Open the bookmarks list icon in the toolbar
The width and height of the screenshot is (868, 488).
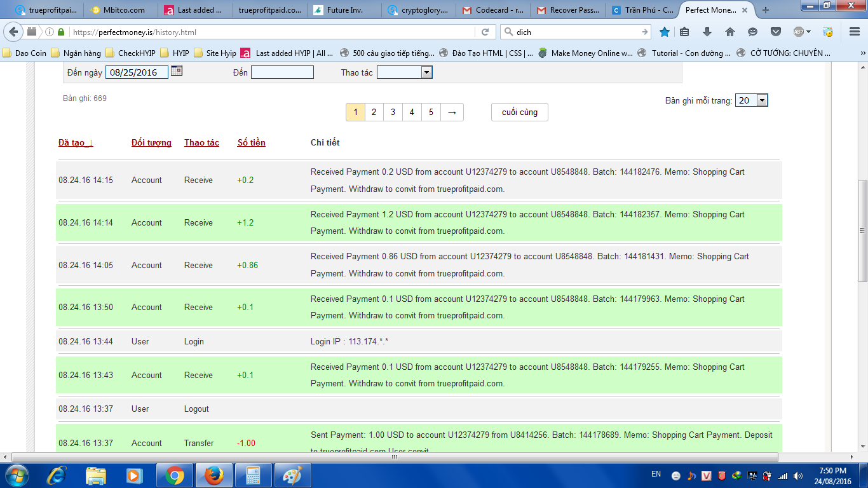[684, 32]
